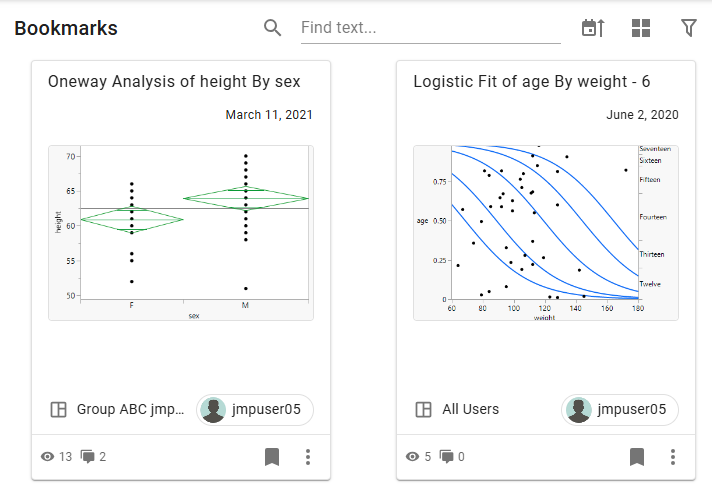
Task: Open Oneway Analysis of height By sex title
Action: pos(174,82)
